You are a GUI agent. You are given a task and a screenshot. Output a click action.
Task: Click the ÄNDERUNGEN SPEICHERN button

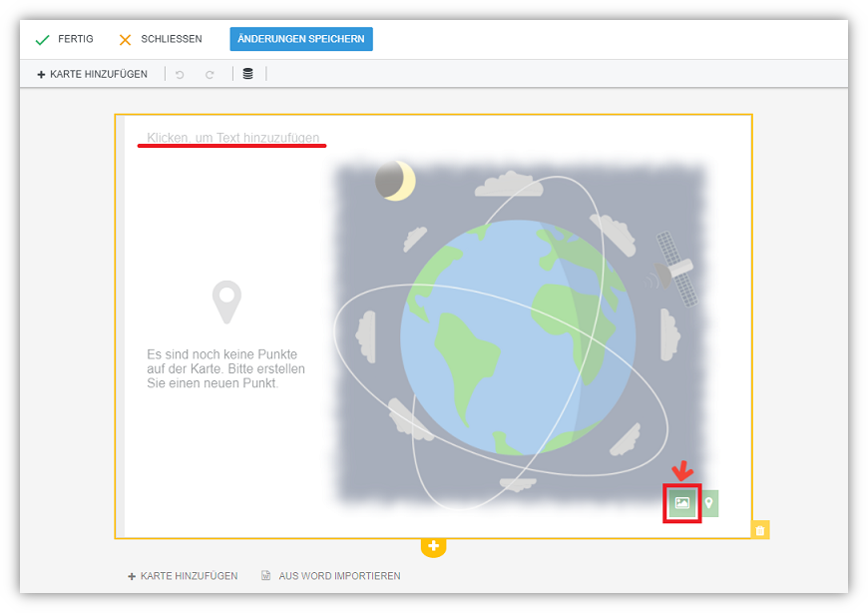[301, 39]
